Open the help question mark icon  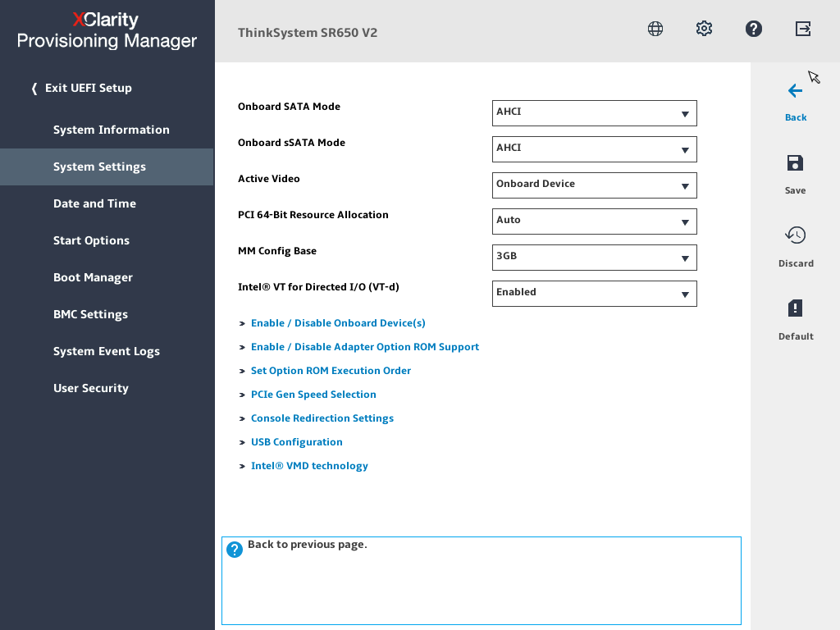(x=753, y=29)
